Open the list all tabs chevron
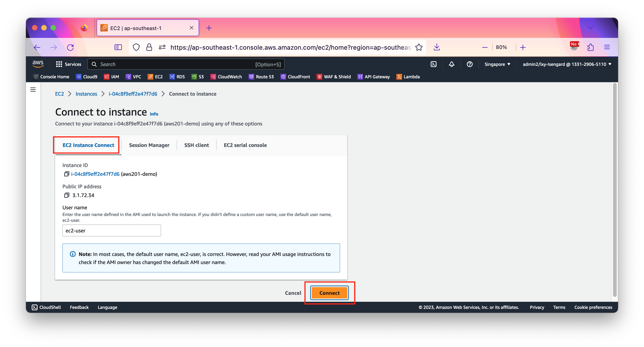 (590, 28)
